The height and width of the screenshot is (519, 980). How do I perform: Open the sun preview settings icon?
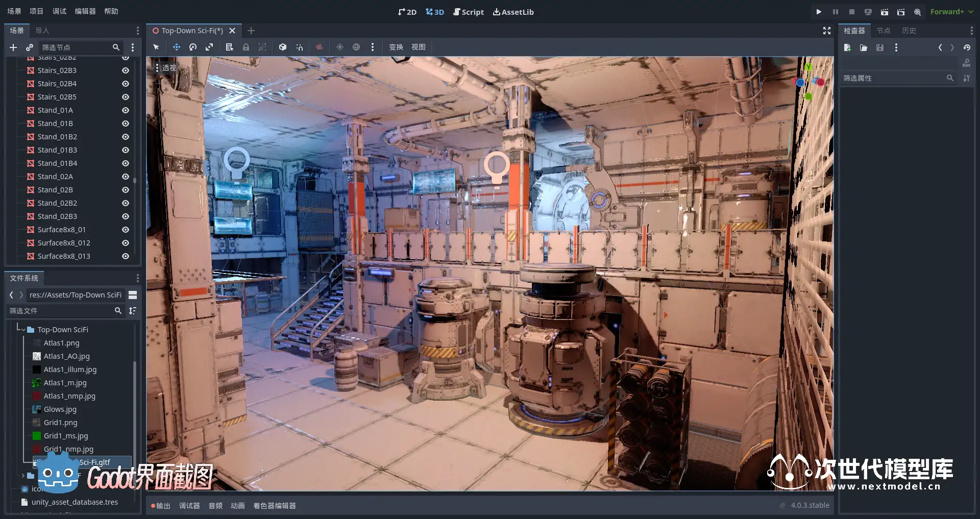click(x=339, y=47)
